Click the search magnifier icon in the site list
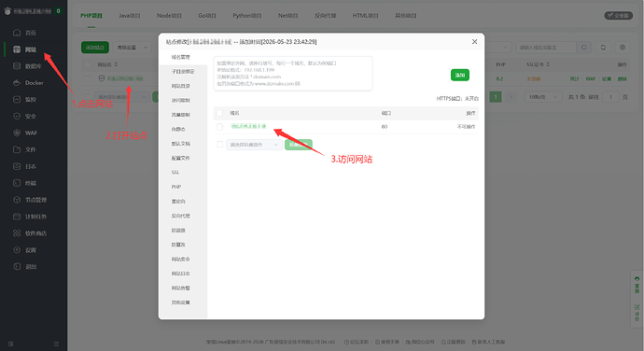 click(x=583, y=48)
